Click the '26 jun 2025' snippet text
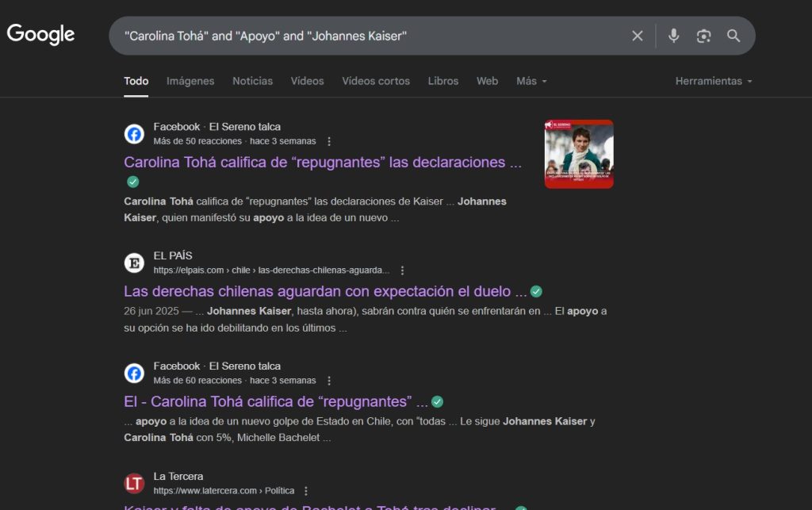This screenshot has width=812, height=510. tap(151, 311)
